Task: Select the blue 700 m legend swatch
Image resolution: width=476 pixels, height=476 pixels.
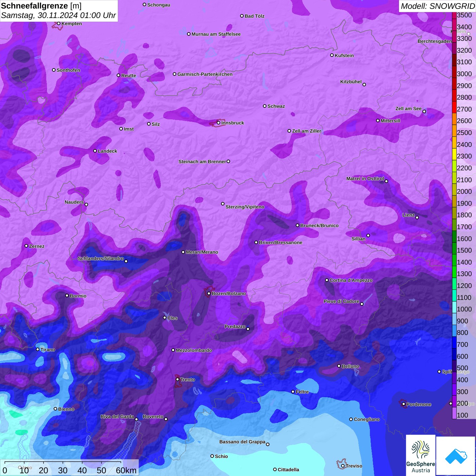Action: pos(454,342)
